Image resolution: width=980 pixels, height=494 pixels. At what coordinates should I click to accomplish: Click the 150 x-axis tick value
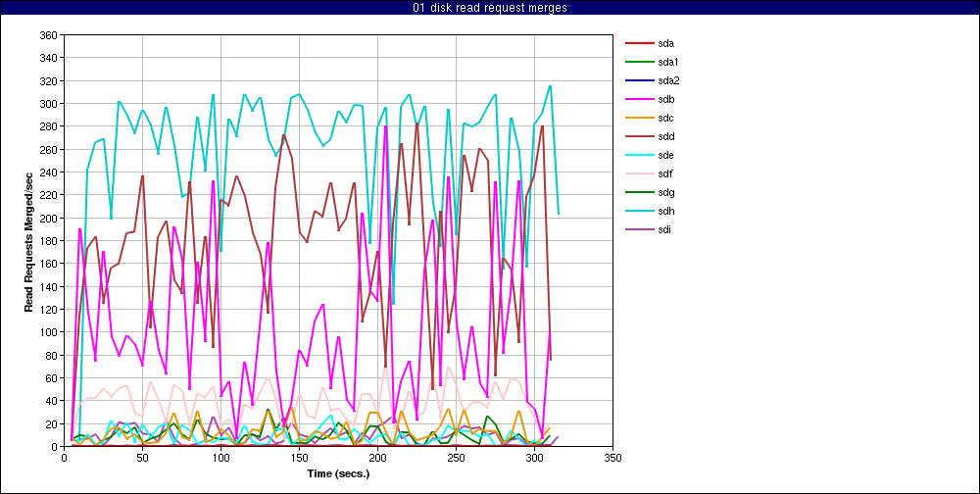[299, 458]
